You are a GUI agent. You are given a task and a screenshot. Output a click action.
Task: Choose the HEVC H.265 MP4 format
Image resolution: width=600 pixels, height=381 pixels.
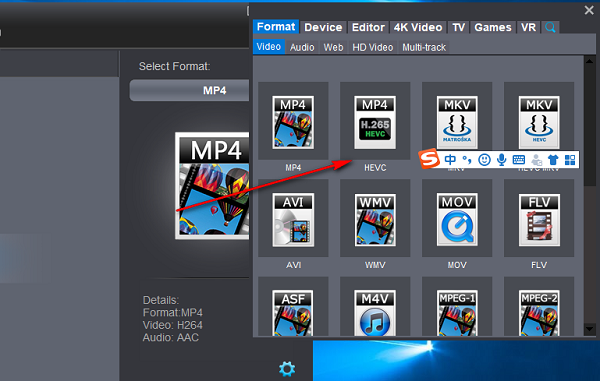pos(375,122)
